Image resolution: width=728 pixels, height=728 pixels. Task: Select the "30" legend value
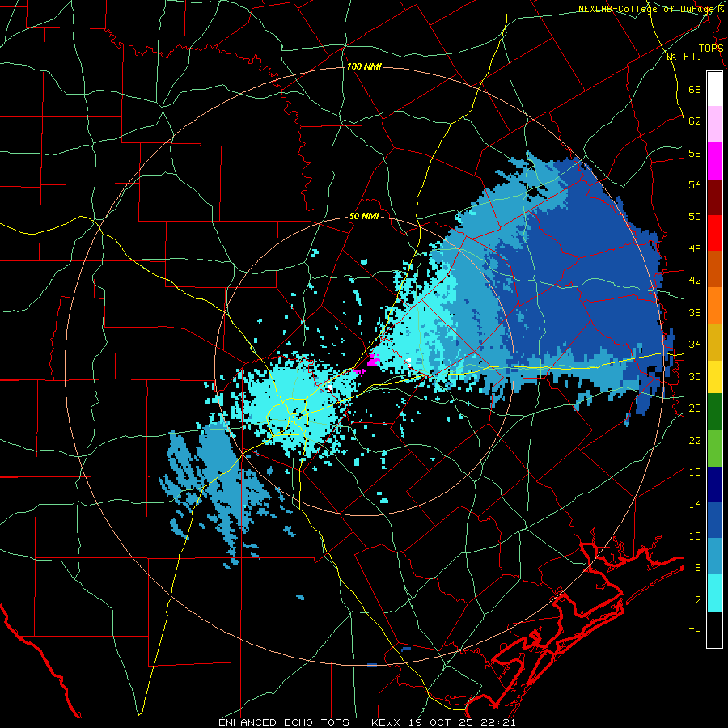(x=695, y=376)
